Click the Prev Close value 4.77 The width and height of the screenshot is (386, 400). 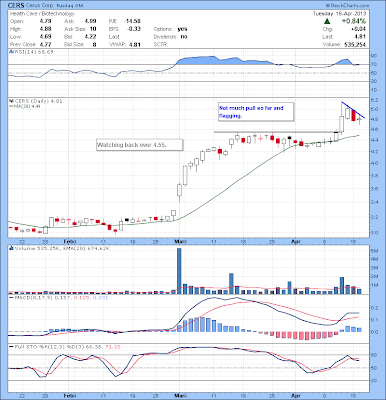[45, 44]
